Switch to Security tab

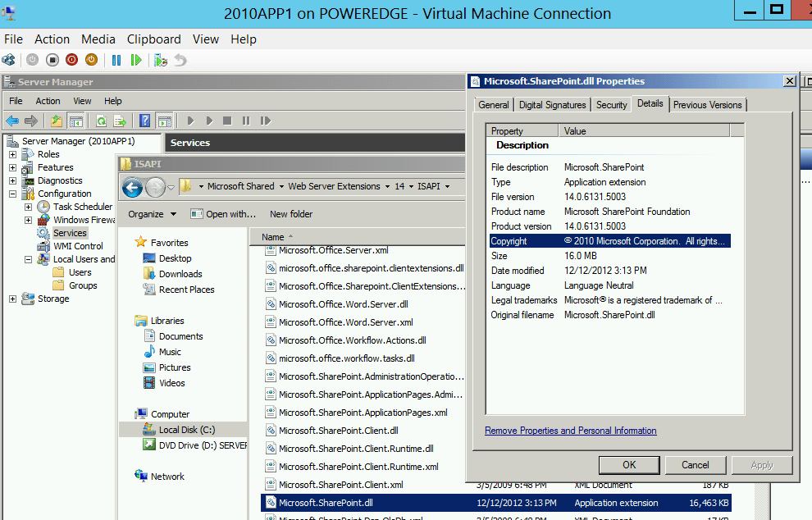[x=611, y=105]
